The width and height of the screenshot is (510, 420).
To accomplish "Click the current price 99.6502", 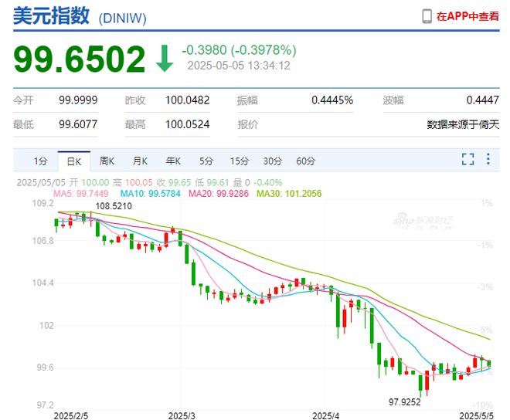I will [79, 59].
